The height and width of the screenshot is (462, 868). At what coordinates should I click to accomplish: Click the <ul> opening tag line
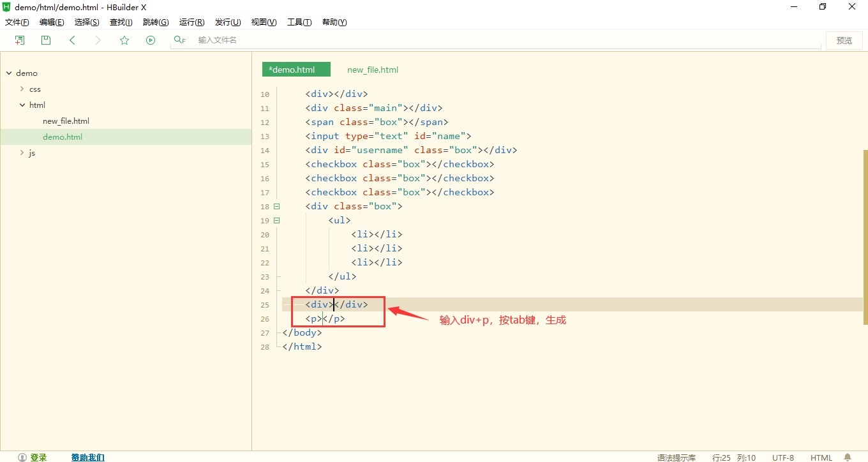click(340, 220)
